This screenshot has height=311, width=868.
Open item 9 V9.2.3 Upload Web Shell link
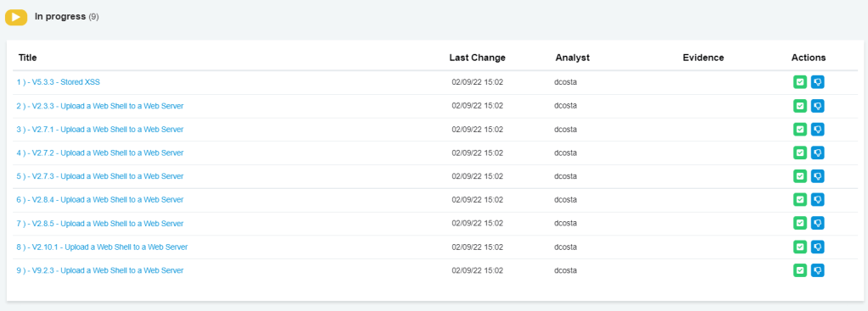99,270
